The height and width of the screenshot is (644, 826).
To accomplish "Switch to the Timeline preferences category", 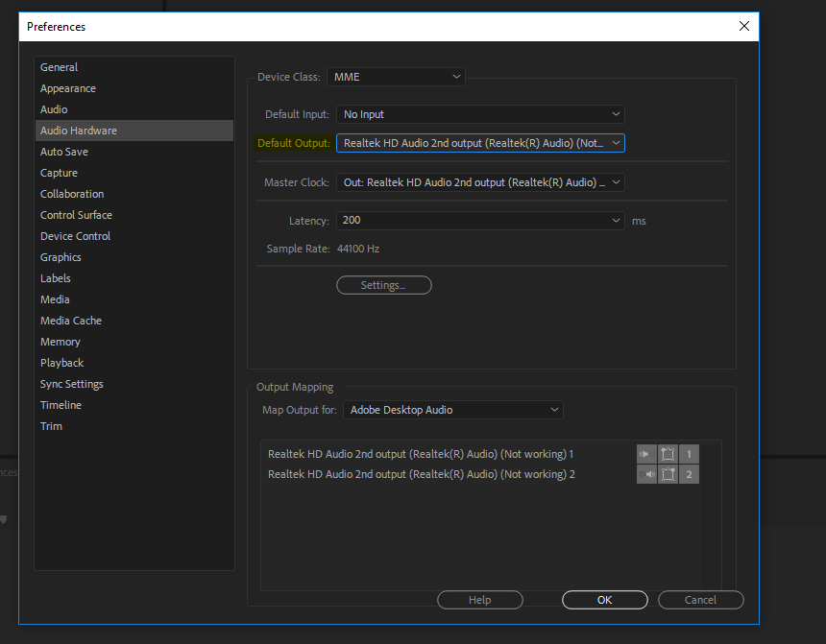I will (61, 405).
